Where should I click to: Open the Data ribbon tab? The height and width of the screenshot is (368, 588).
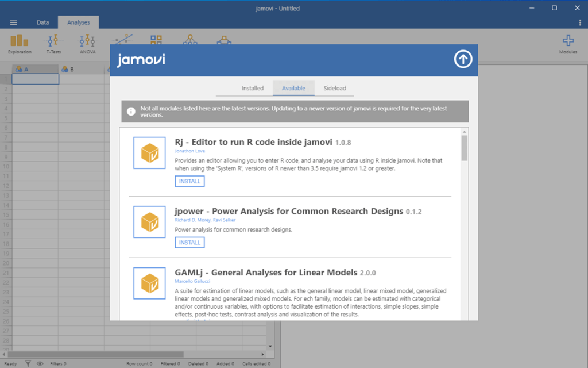pos(43,22)
